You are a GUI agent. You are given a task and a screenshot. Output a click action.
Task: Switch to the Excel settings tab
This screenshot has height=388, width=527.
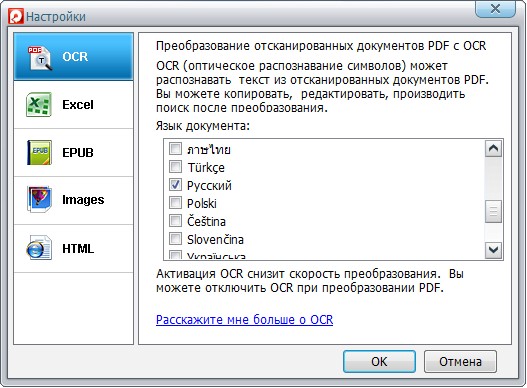[73, 105]
